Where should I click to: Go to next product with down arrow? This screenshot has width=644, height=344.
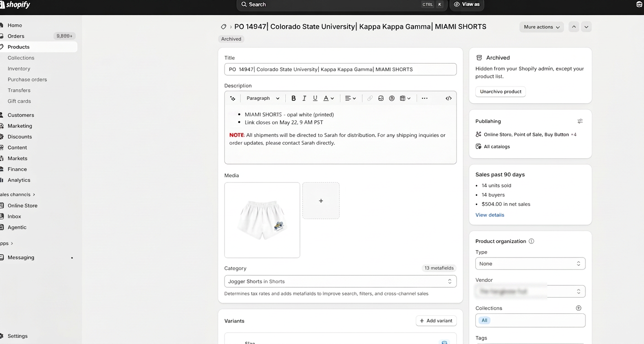586,27
